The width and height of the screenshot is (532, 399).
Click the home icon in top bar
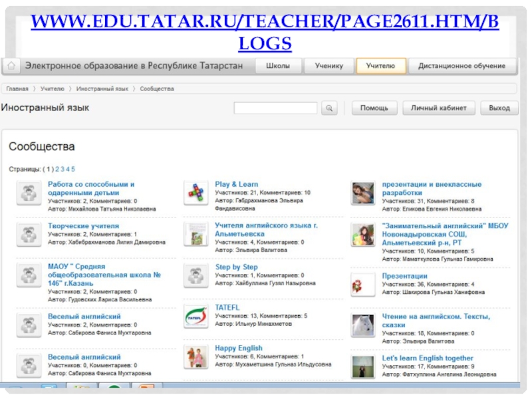click(11, 66)
